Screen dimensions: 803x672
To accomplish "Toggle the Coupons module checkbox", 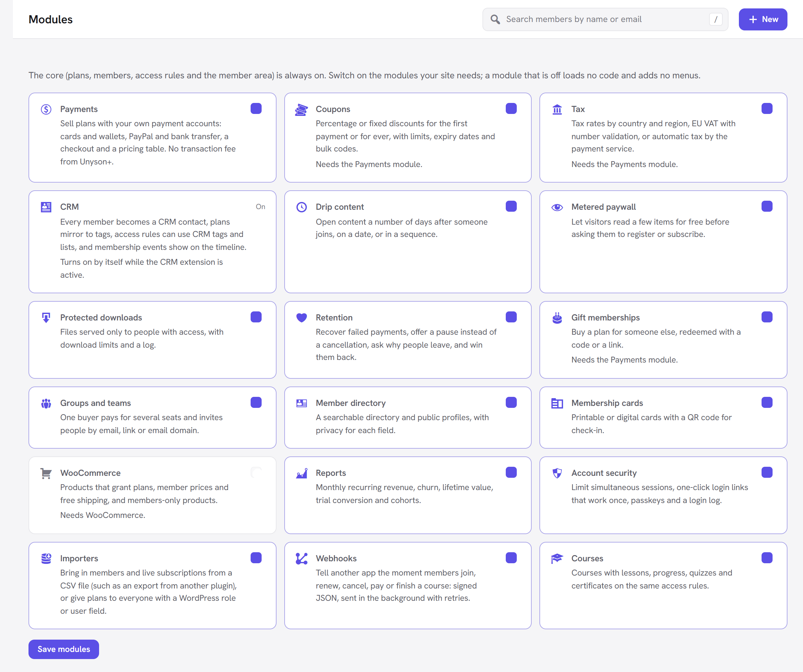I will (x=511, y=108).
